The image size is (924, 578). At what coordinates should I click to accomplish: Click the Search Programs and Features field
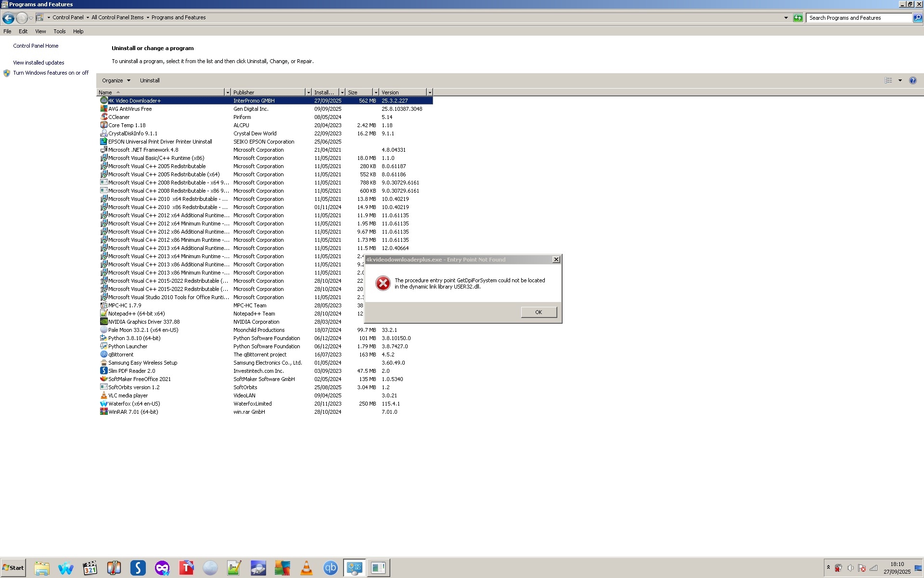tap(858, 18)
